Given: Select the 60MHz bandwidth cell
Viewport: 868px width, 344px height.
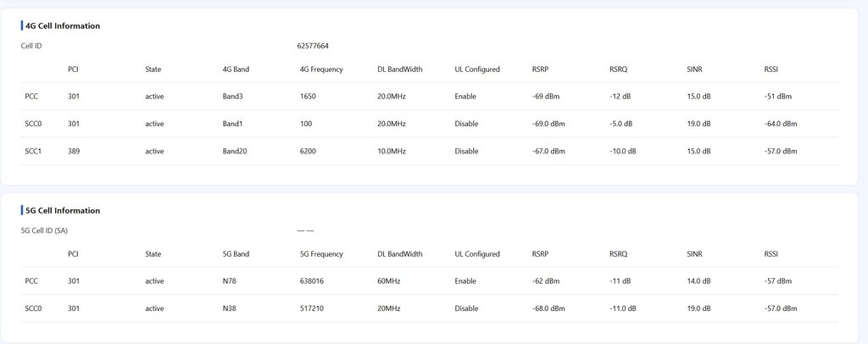Looking at the screenshot, I should [x=390, y=281].
